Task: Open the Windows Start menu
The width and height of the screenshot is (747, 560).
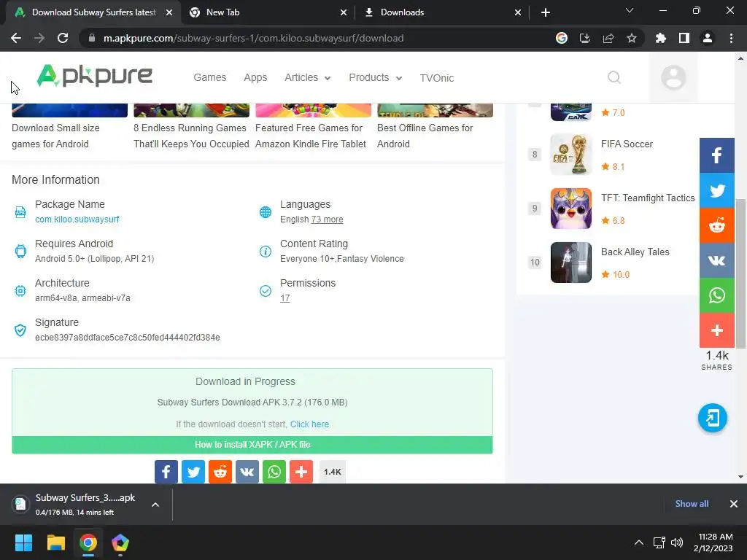Action: tap(23, 542)
